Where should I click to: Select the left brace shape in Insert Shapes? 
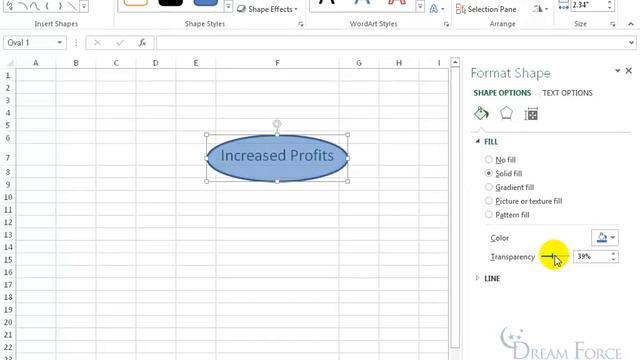(x=47, y=6)
